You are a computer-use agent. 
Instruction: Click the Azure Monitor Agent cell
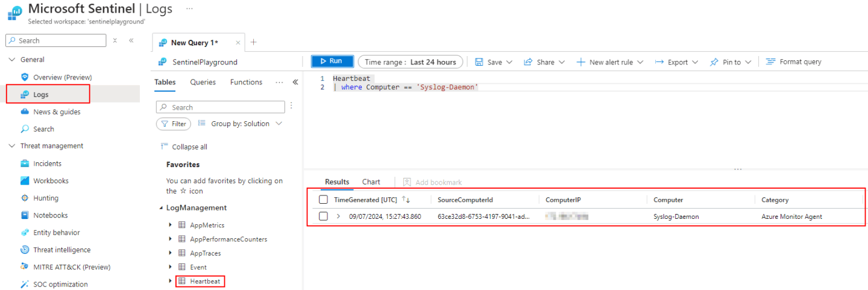coord(791,216)
